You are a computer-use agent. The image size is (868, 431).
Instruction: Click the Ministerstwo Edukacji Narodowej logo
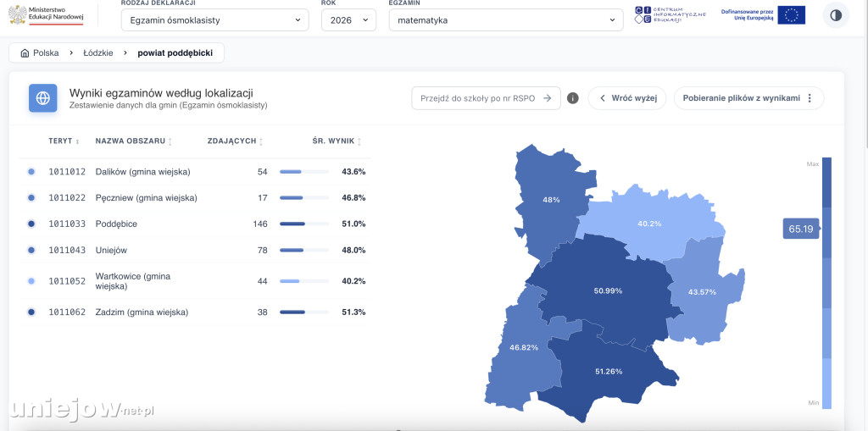pos(47,14)
